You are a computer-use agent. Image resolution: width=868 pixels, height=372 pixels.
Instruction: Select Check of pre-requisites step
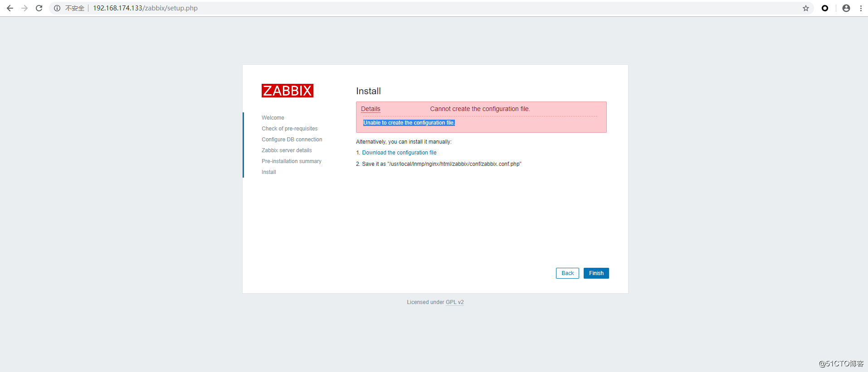tap(289, 129)
